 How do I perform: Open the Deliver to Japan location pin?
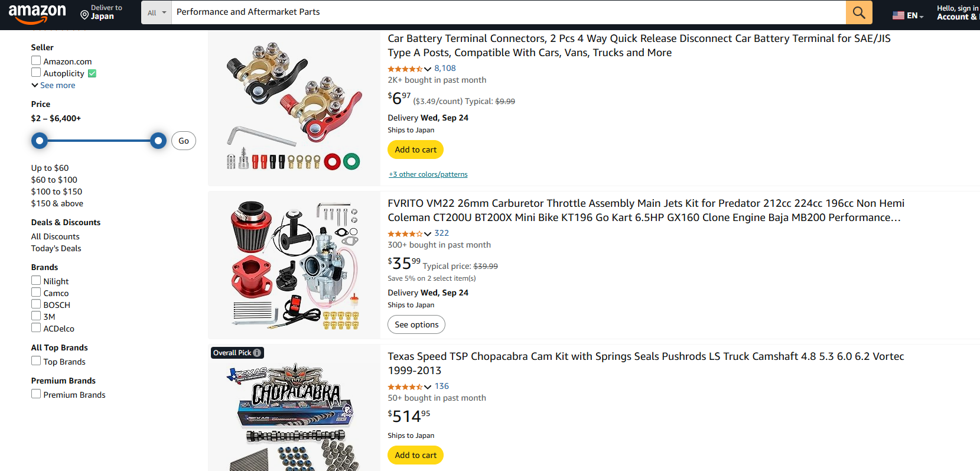pyautogui.click(x=84, y=15)
